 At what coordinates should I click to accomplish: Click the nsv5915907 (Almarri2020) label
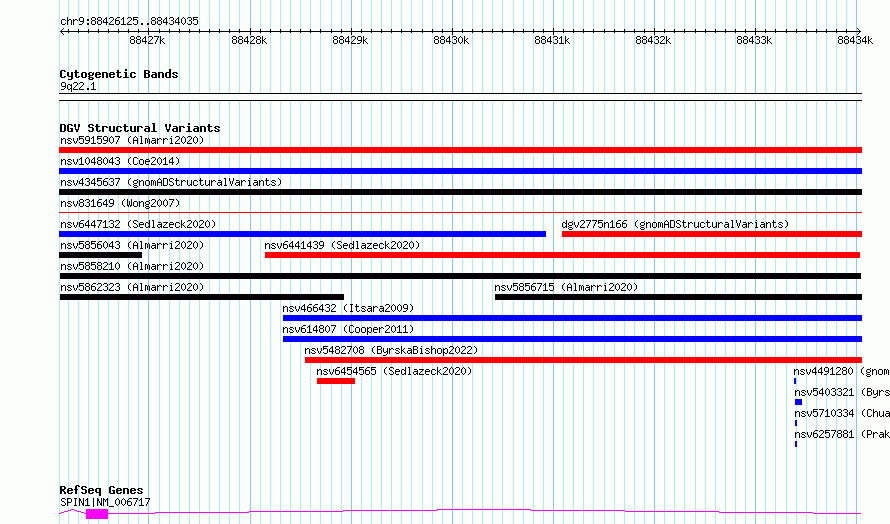(132, 140)
